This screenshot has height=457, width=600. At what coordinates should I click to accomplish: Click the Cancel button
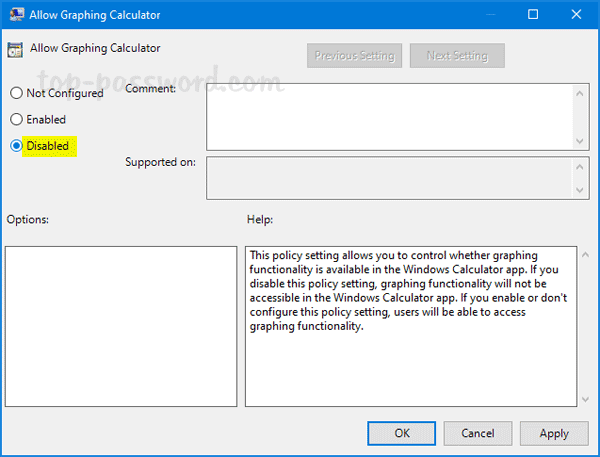pos(478,433)
